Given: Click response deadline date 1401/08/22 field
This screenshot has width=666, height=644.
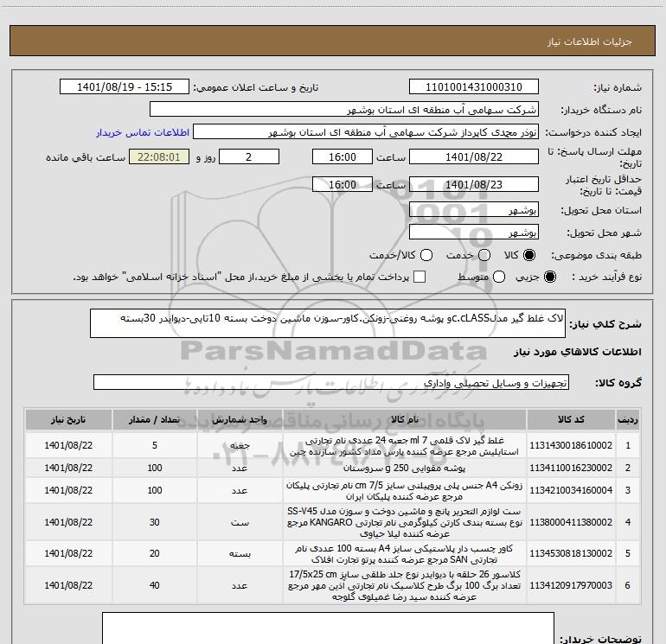Looking at the screenshot, I should coord(474,156).
